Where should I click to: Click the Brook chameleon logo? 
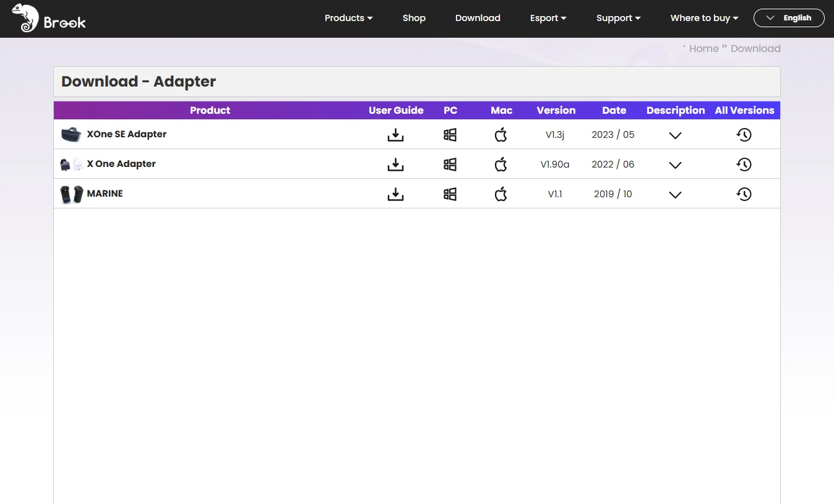pos(48,18)
